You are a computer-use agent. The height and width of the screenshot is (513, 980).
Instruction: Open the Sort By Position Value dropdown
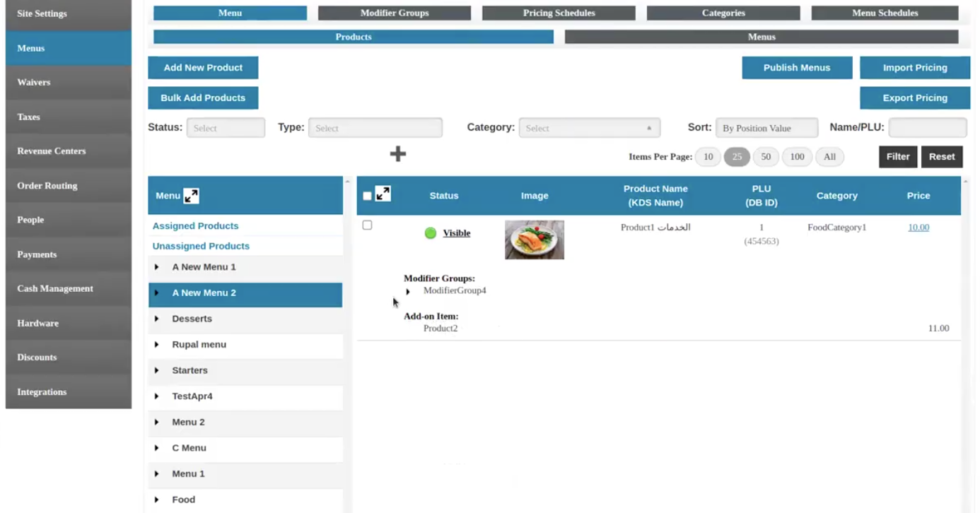tap(766, 128)
